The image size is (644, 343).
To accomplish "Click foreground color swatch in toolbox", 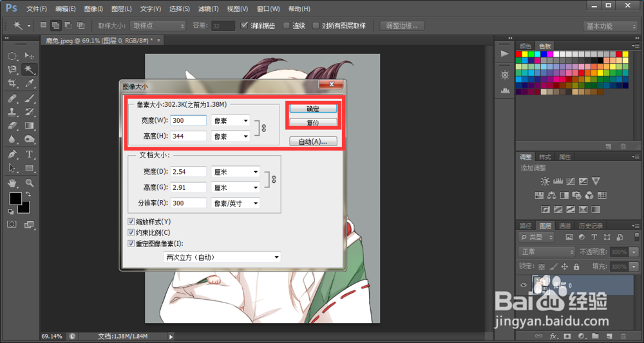I will 15,199.
